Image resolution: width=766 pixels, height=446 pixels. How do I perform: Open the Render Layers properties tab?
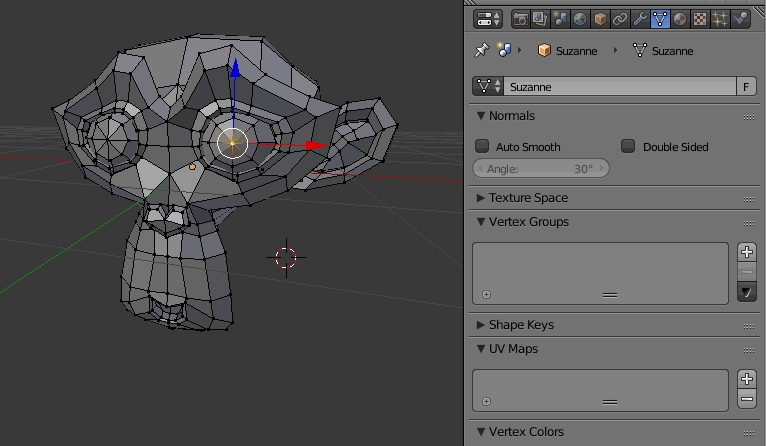point(540,19)
